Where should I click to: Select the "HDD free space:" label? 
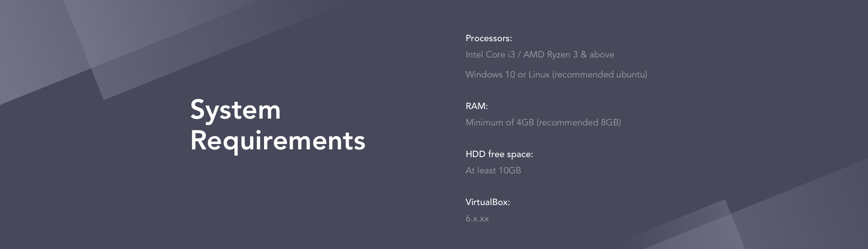coord(499,154)
